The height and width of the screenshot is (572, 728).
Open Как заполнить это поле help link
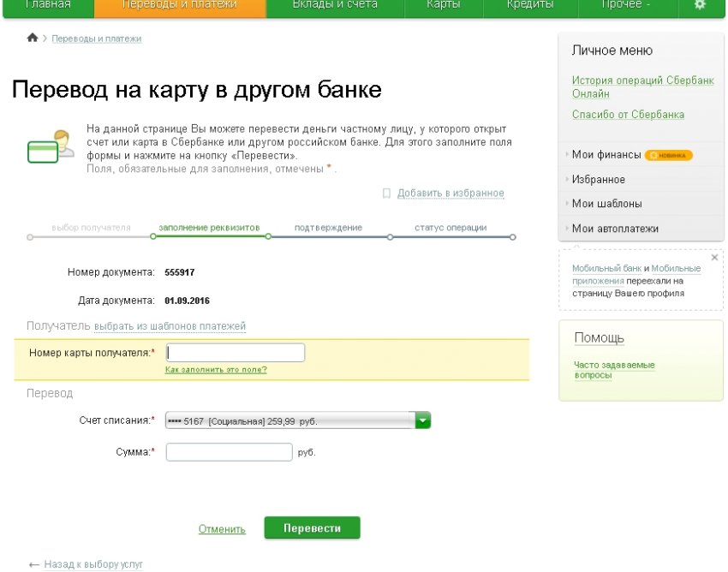coord(216,370)
